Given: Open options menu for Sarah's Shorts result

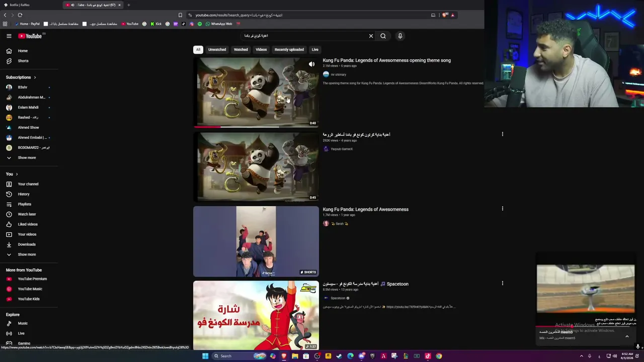Looking at the screenshot, I should (502, 209).
